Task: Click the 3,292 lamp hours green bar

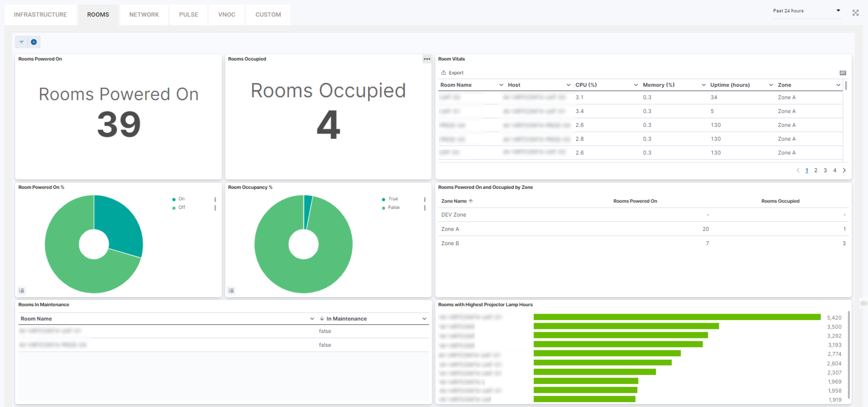Action: coord(620,335)
